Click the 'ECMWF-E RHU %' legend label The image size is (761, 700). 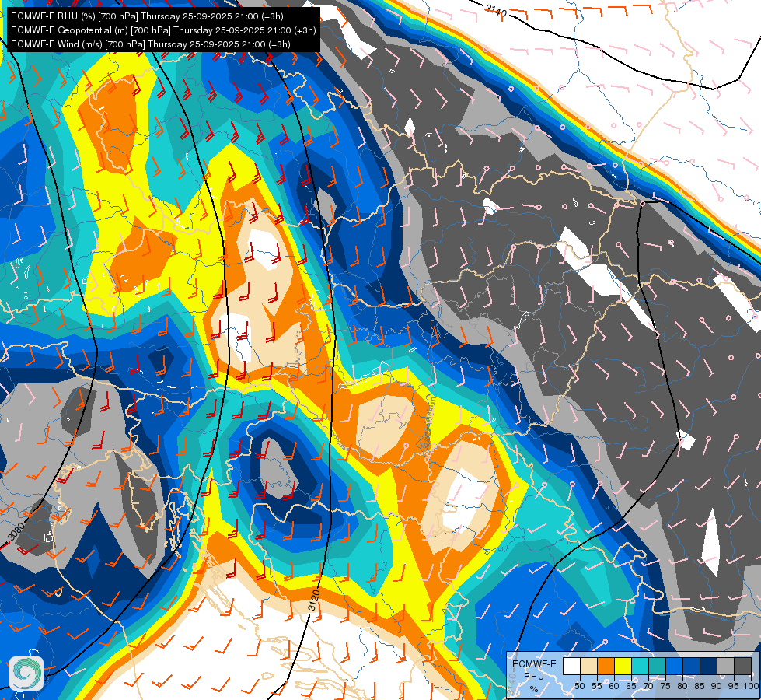534,676
